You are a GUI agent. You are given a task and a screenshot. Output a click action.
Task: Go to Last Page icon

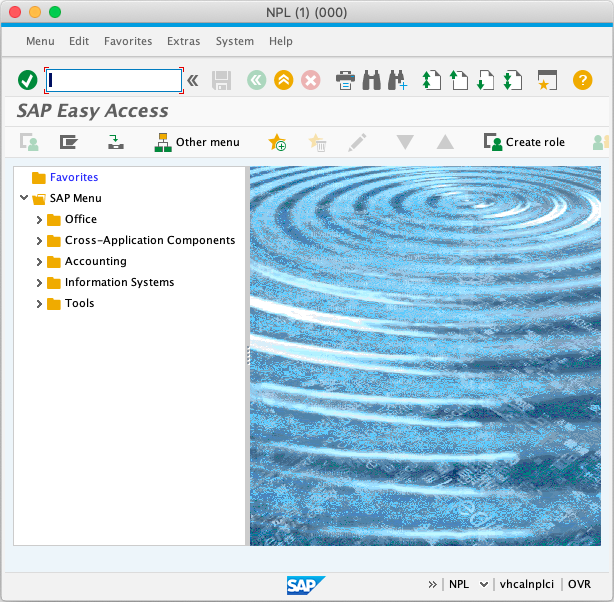click(x=513, y=80)
